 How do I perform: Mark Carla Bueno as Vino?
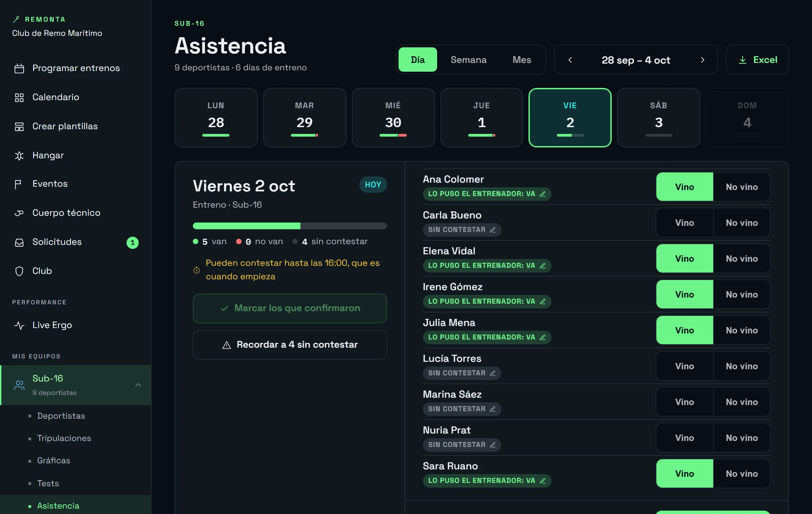[684, 223]
